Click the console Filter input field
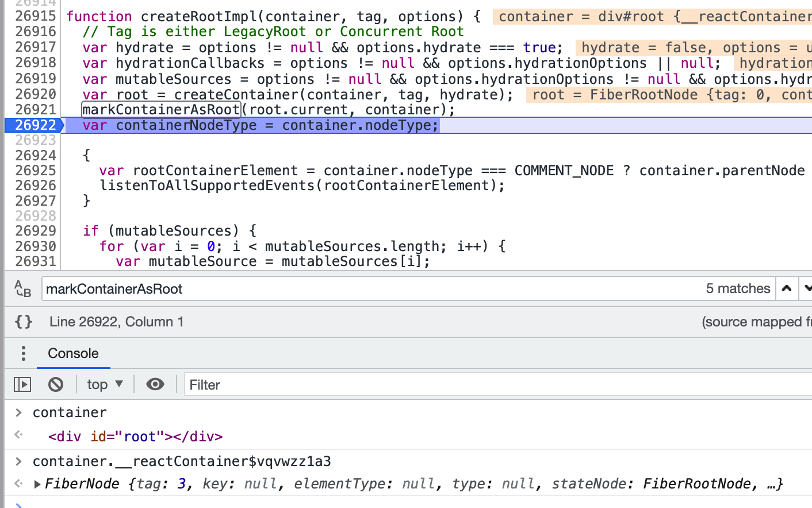The height and width of the screenshot is (508, 812). pos(497,384)
